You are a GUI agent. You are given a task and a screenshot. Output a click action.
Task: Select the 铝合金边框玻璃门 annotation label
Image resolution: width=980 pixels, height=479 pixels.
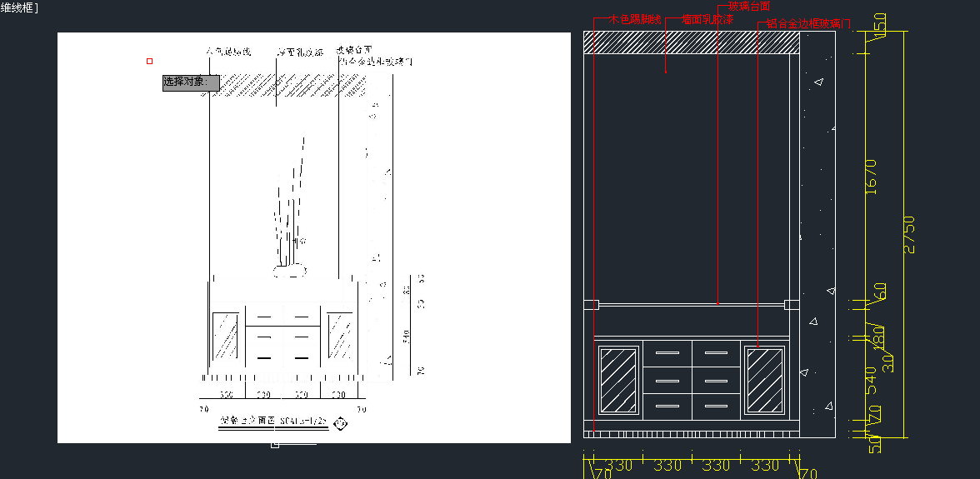click(807, 24)
